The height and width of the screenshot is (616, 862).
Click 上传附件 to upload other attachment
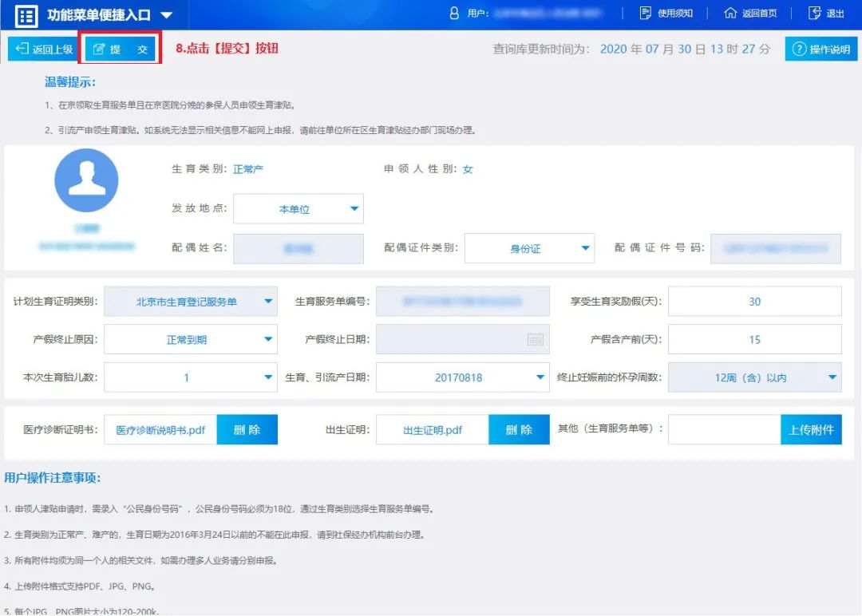pyautogui.click(x=811, y=429)
